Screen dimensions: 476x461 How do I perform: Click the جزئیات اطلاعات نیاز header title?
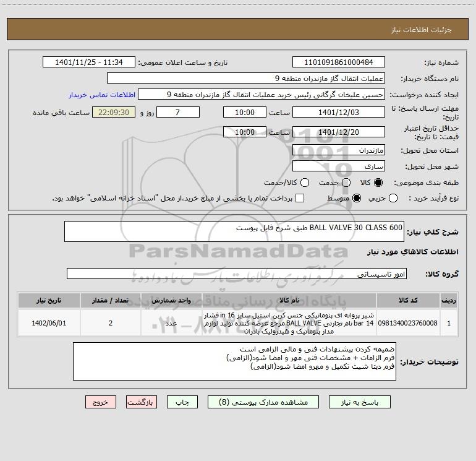coord(422,30)
